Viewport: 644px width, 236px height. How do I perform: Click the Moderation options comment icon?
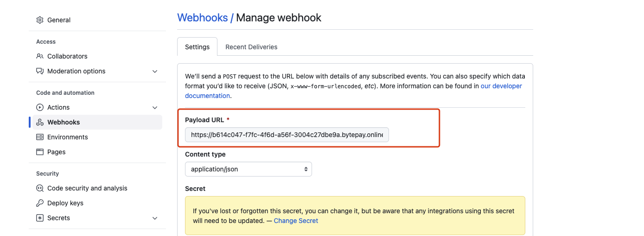pos(40,71)
